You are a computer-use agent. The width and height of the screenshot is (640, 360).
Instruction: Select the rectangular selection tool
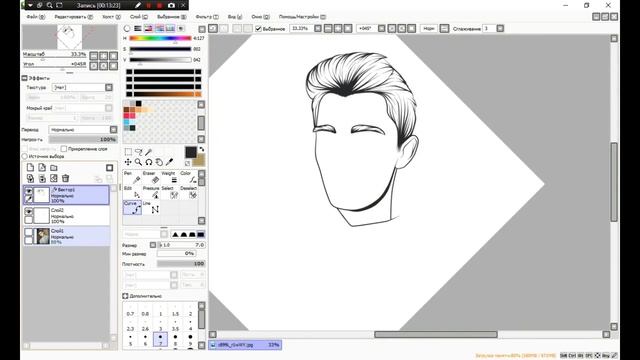(x=128, y=152)
